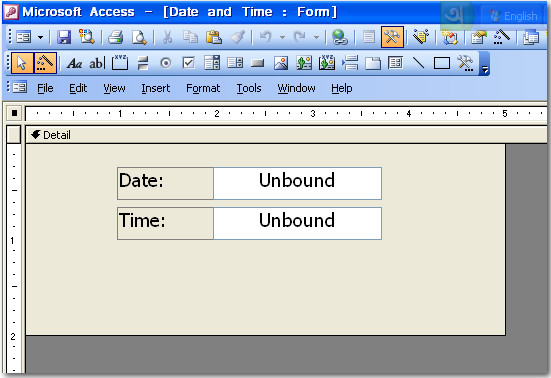Select the Unbound Object Frame tool

click(x=304, y=63)
